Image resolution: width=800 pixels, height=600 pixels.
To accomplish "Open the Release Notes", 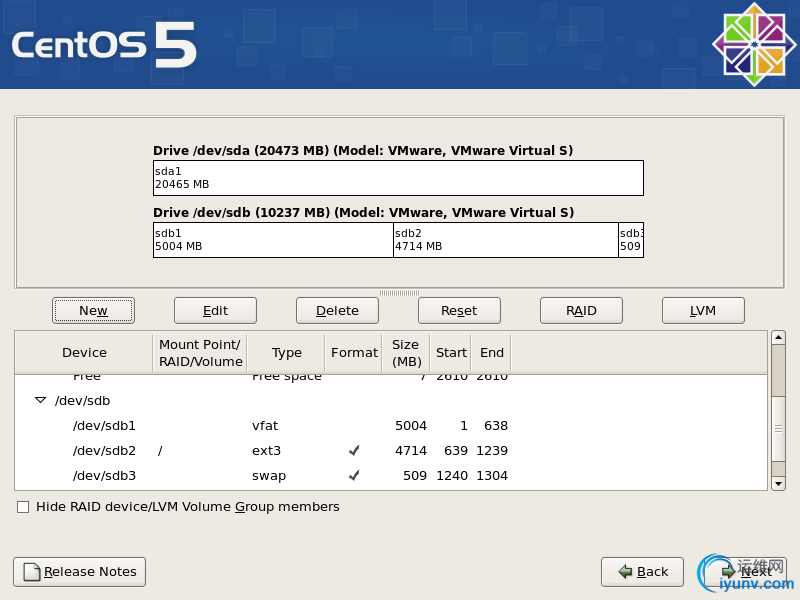I will tap(80, 571).
